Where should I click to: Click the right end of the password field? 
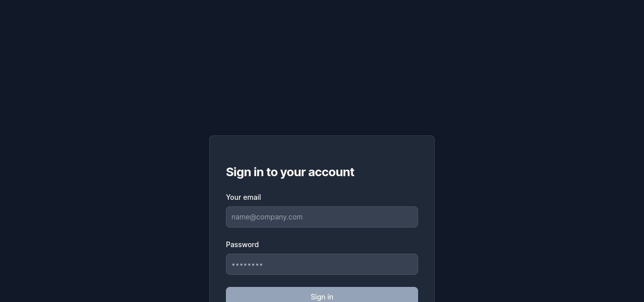[x=410, y=264]
